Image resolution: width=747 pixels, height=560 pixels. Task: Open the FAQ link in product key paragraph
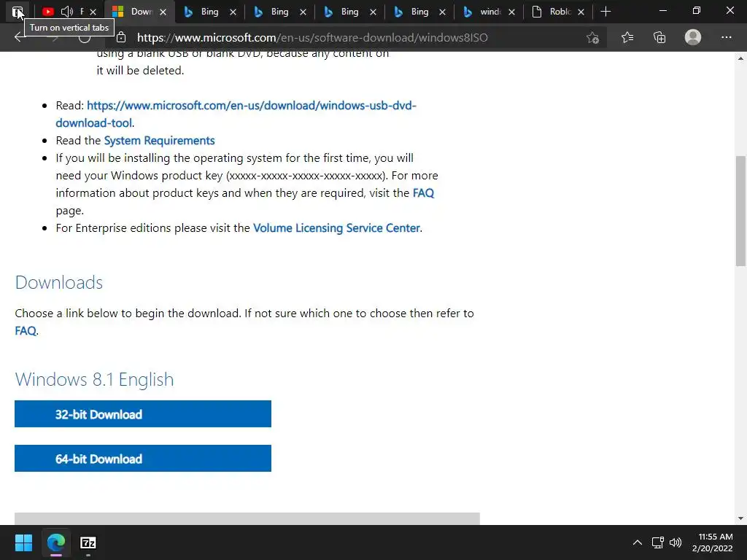(424, 192)
